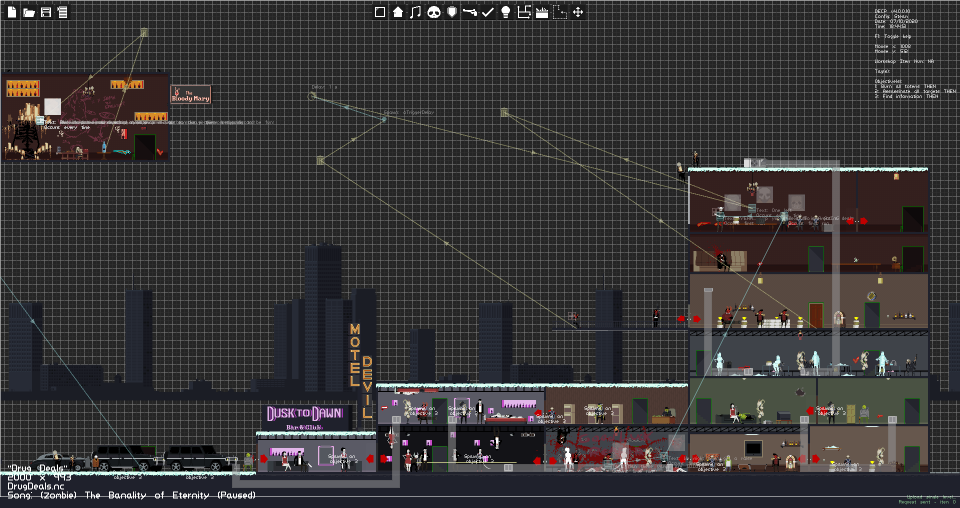Pick the dashed selection region tool
Image resolution: width=960 pixels, height=508 pixels.
(560, 12)
